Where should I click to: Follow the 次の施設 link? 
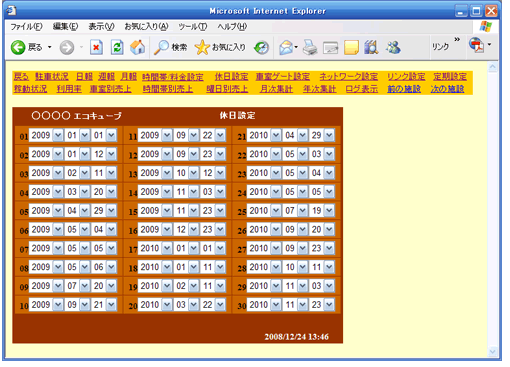[447, 89]
